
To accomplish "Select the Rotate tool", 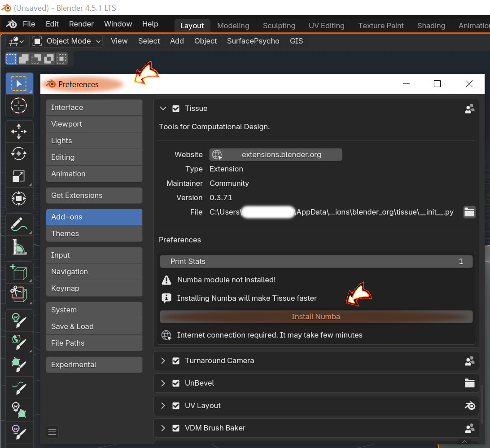I will pos(19,154).
